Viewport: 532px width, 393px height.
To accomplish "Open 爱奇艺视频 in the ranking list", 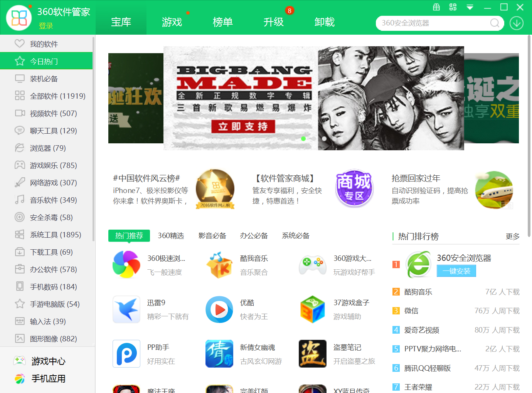I will coord(422,330).
